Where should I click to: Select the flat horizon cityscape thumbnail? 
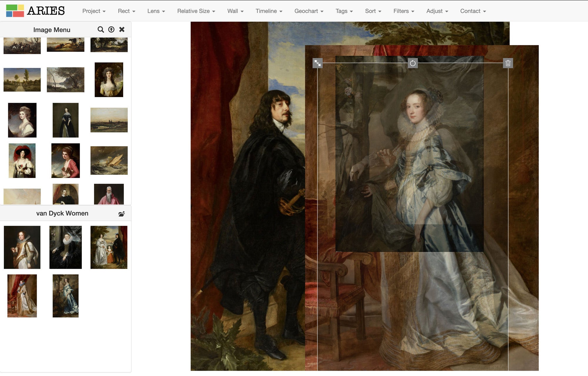coord(109,120)
